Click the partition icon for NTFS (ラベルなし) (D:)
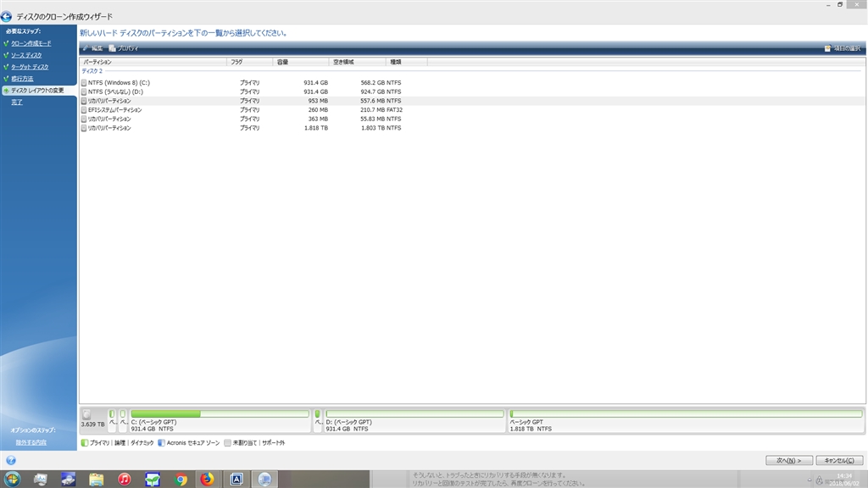 (x=84, y=91)
